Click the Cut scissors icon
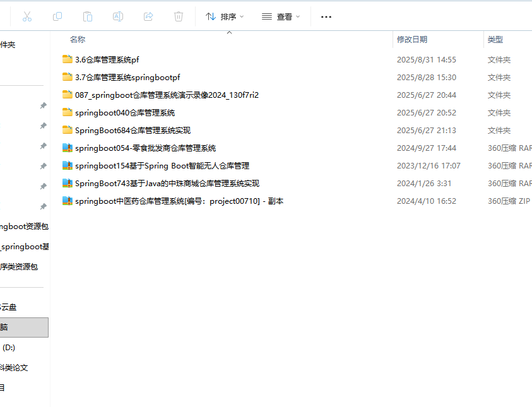This screenshot has height=407, width=532. coord(27,16)
